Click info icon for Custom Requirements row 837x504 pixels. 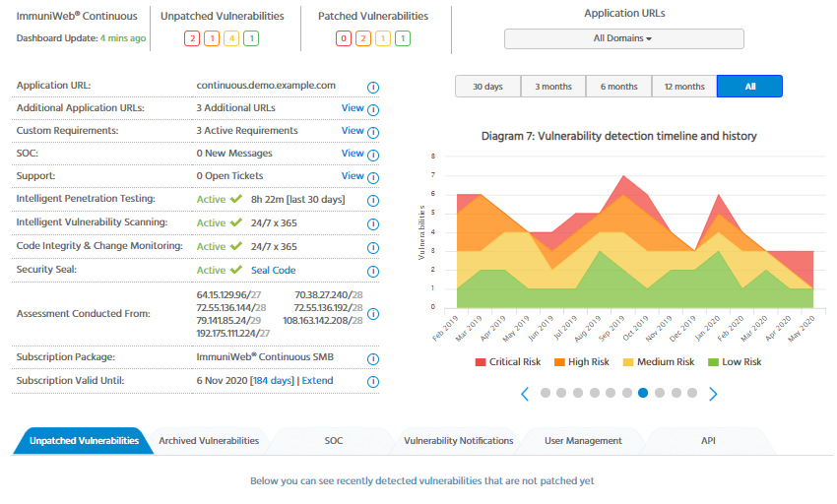click(373, 133)
